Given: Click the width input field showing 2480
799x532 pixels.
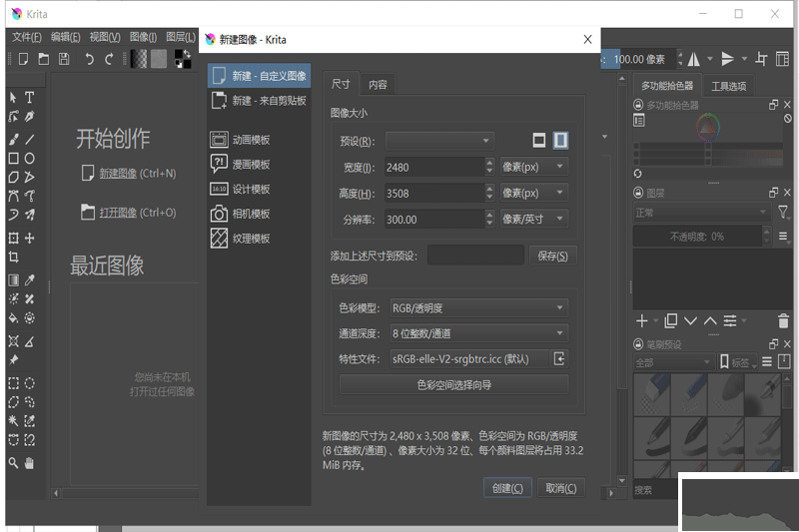Looking at the screenshot, I should (x=432, y=167).
